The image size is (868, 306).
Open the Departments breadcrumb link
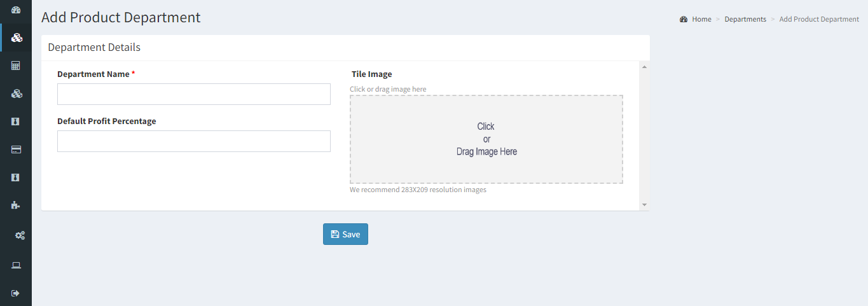tap(745, 19)
